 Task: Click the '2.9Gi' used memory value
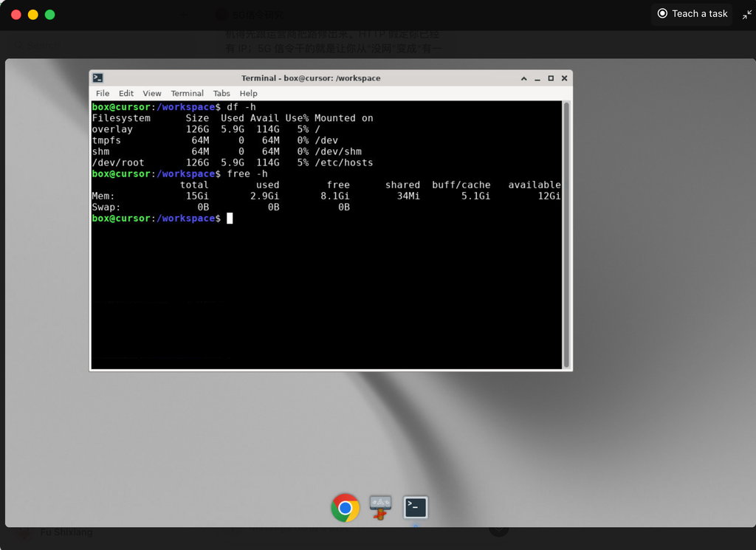pos(265,196)
